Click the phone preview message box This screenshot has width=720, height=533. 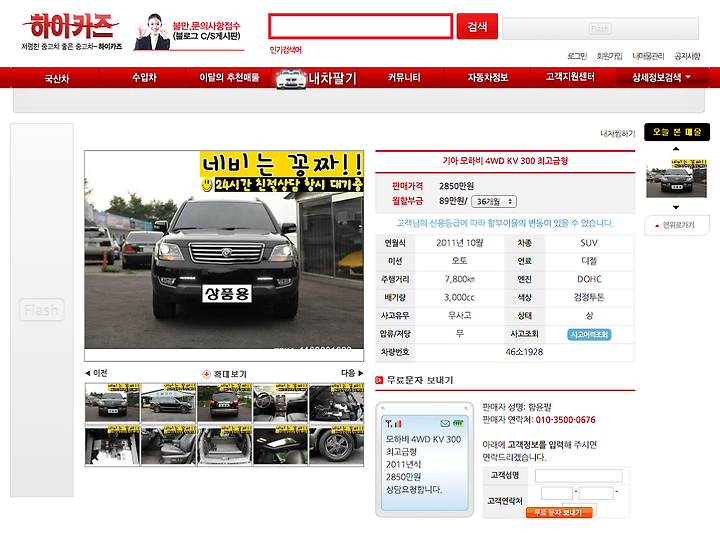click(425, 463)
